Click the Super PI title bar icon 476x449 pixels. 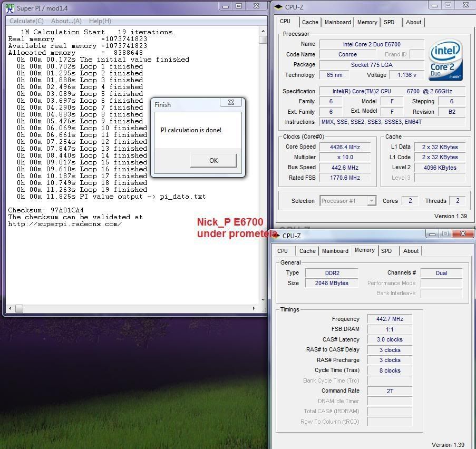pyautogui.click(x=10, y=7)
